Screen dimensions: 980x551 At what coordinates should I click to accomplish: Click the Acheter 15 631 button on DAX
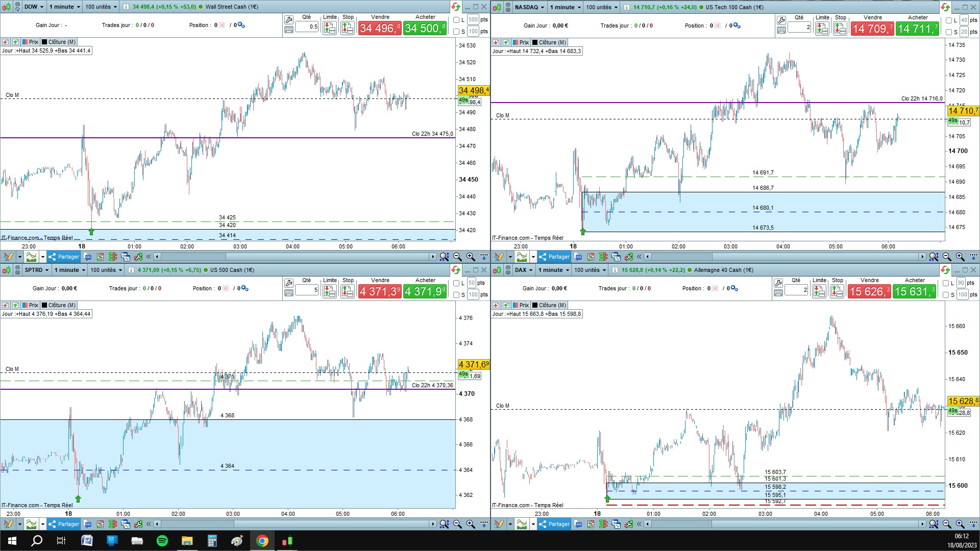[x=914, y=291]
